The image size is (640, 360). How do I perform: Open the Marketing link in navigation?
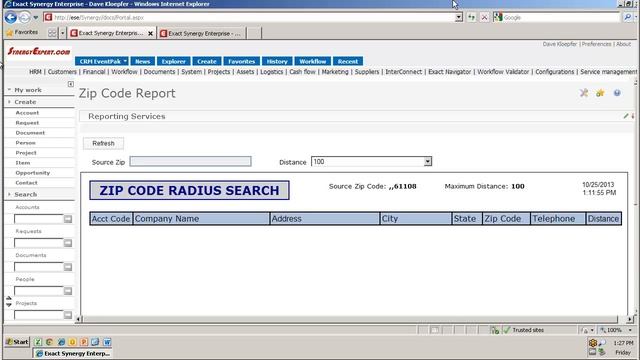[335, 72]
